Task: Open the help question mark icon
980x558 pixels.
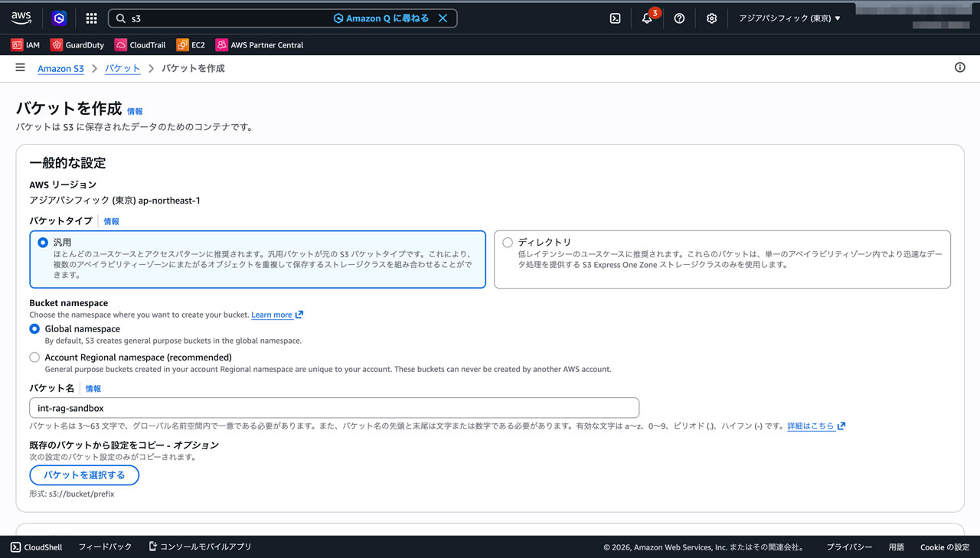Action: tap(679, 18)
